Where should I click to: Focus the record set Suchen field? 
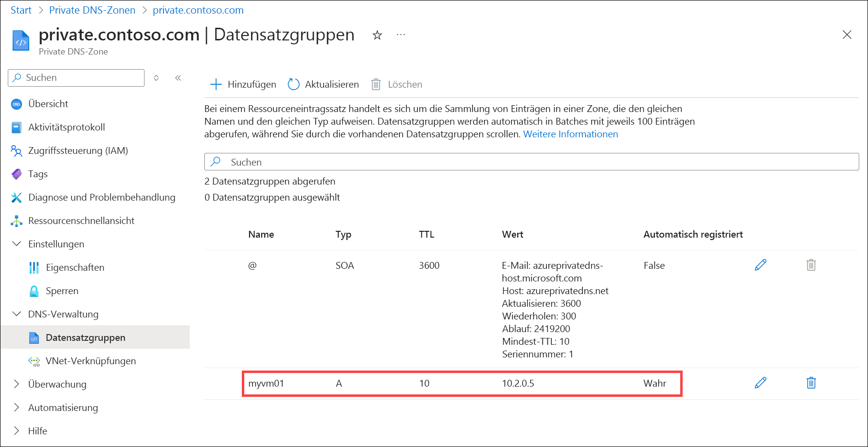point(532,162)
